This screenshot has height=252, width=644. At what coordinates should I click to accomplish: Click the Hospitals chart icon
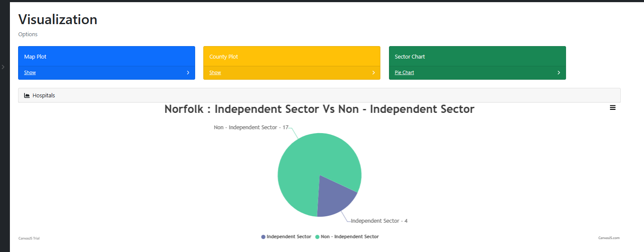[27, 96]
